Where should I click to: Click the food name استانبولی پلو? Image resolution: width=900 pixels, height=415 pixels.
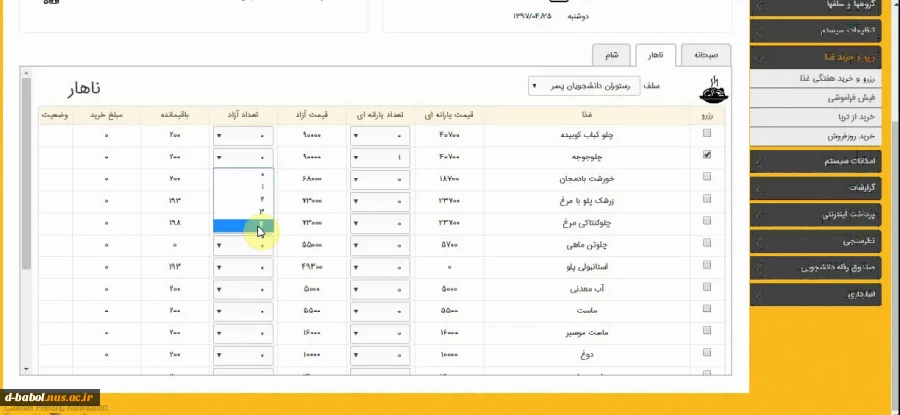[x=587, y=267]
